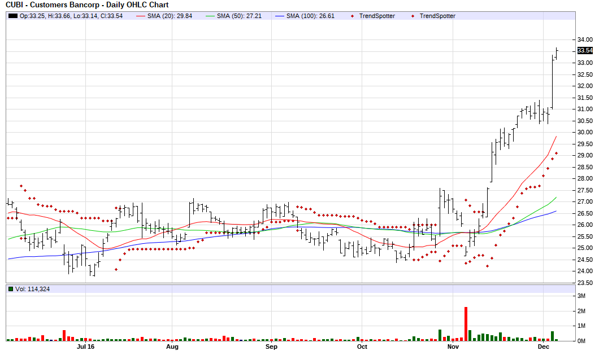
Task: Click the black OHLC legend swatch
Action: tap(13, 16)
